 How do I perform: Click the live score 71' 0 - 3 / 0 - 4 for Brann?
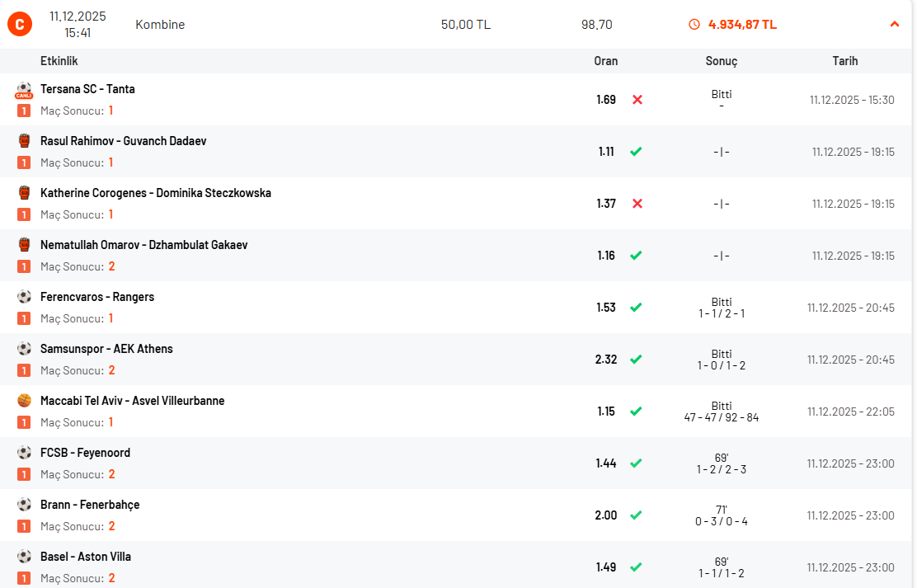pos(721,515)
